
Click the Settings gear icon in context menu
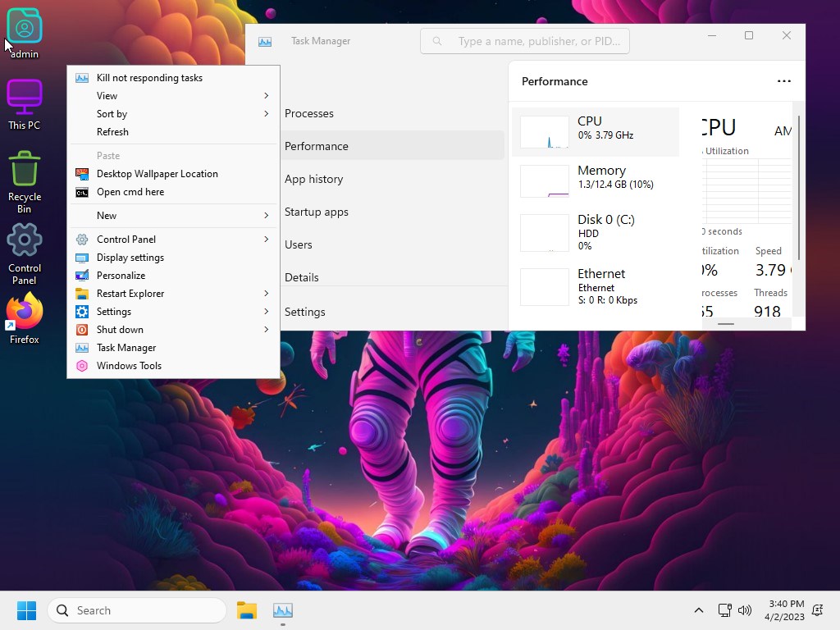(x=82, y=312)
